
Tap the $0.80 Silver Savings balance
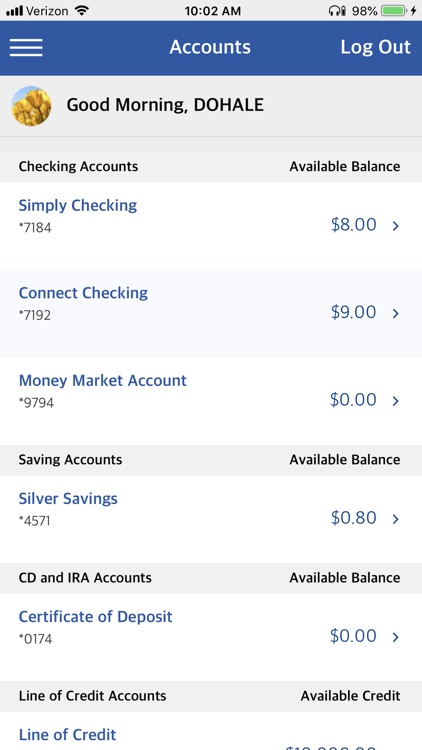click(x=354, y=518)
